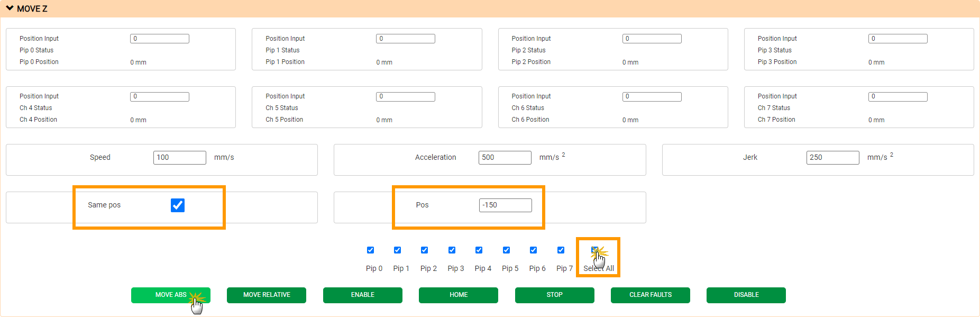The height and width of the screenshot is (317, 980).
Task: Collapse the MOVE Z section
Action: (10, 8)
